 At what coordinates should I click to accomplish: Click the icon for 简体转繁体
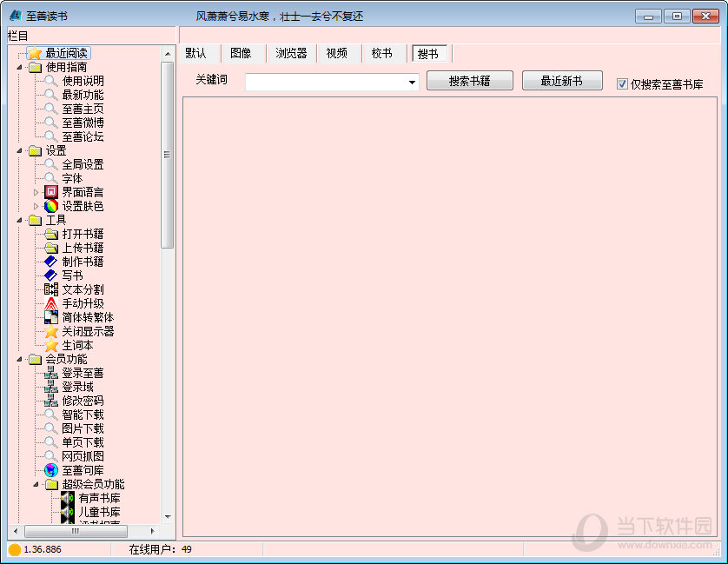point(51,317)
